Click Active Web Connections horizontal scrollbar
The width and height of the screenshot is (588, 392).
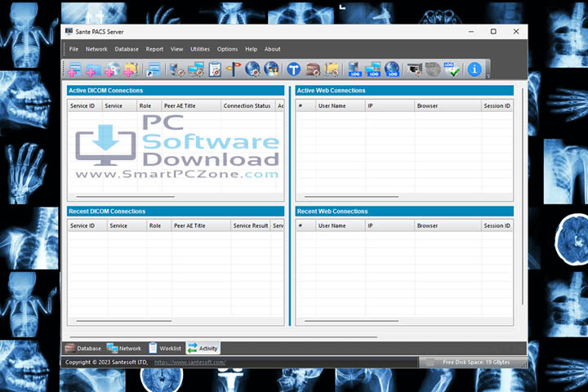pyautogui.click(x=351, y=197)
